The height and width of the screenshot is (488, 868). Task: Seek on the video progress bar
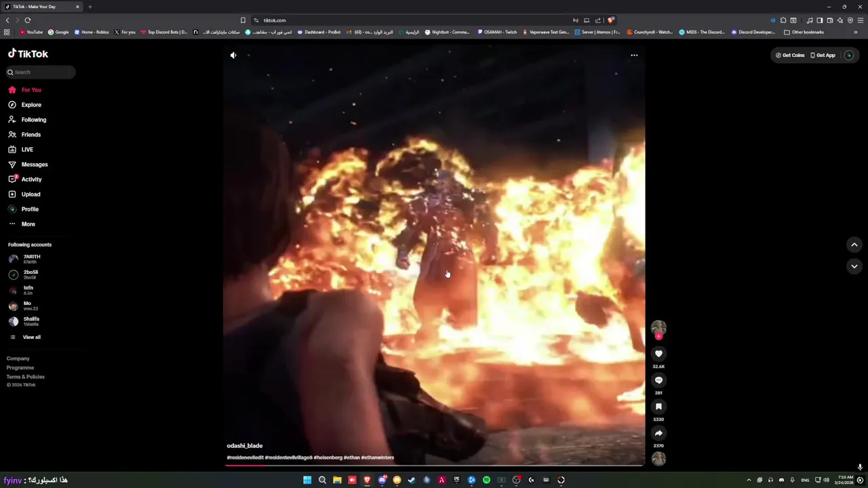(434, 465)
